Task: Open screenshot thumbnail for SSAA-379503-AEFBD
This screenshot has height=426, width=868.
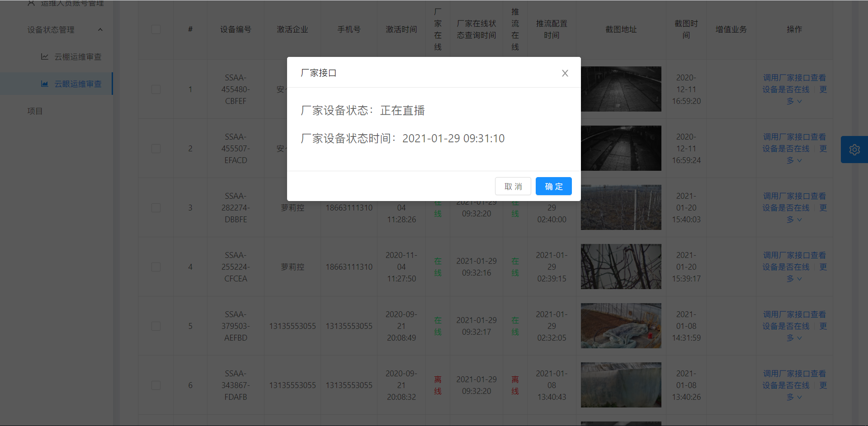Action: pos(621,326)
